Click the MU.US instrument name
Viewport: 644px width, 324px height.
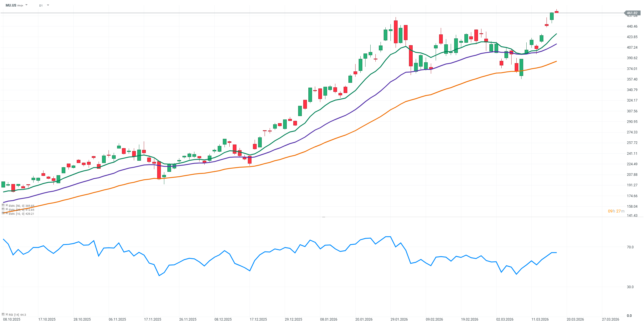pyautogui.click(x=11, y=5)
